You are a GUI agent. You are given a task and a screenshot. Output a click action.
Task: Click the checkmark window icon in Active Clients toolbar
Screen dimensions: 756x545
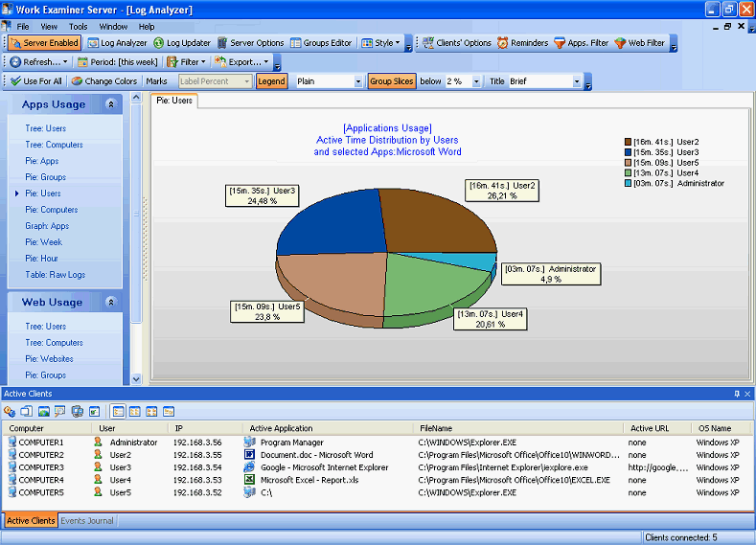coord(95,412)
